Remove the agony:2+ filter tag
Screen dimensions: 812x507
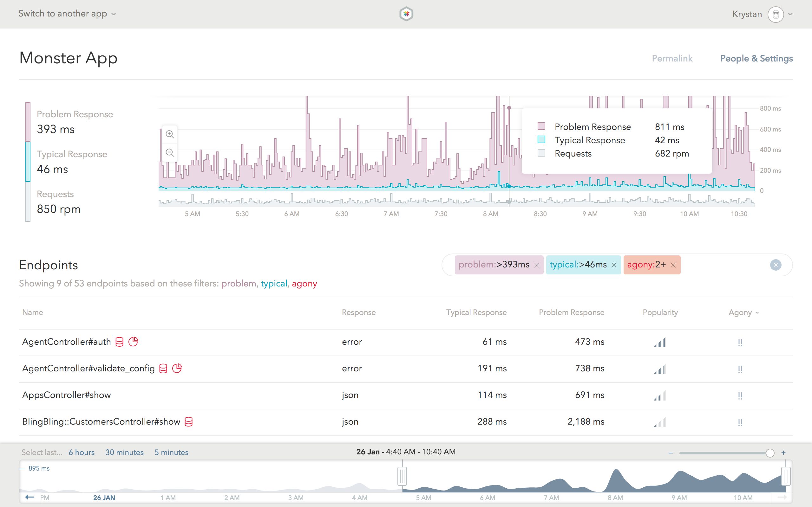click(674, 265)
